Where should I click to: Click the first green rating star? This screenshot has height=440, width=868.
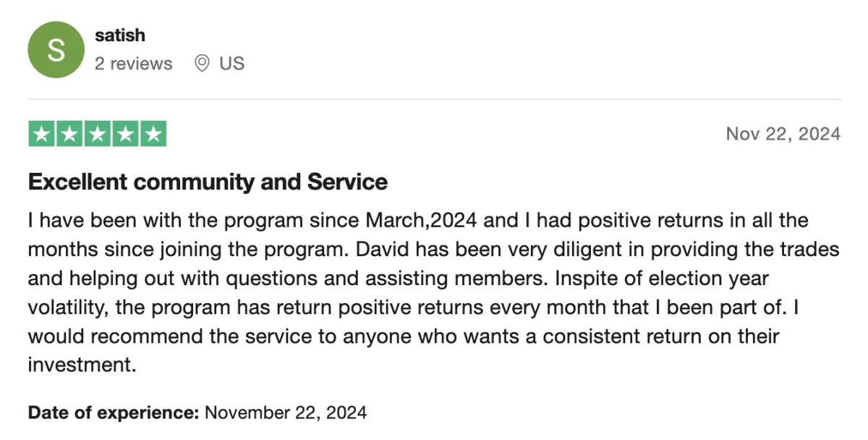[x=42, y=134]
